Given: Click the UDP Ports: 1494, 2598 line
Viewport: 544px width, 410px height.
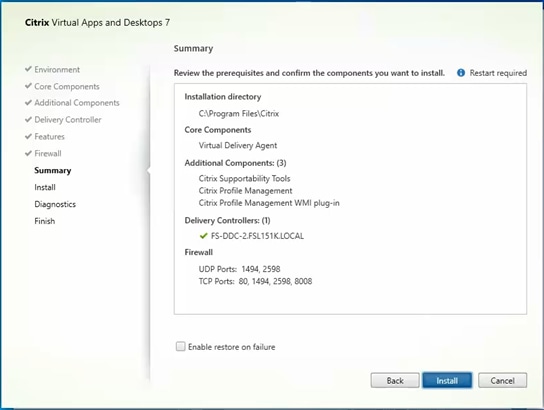Looking at the screenshot, I should [x=239, y=269].
